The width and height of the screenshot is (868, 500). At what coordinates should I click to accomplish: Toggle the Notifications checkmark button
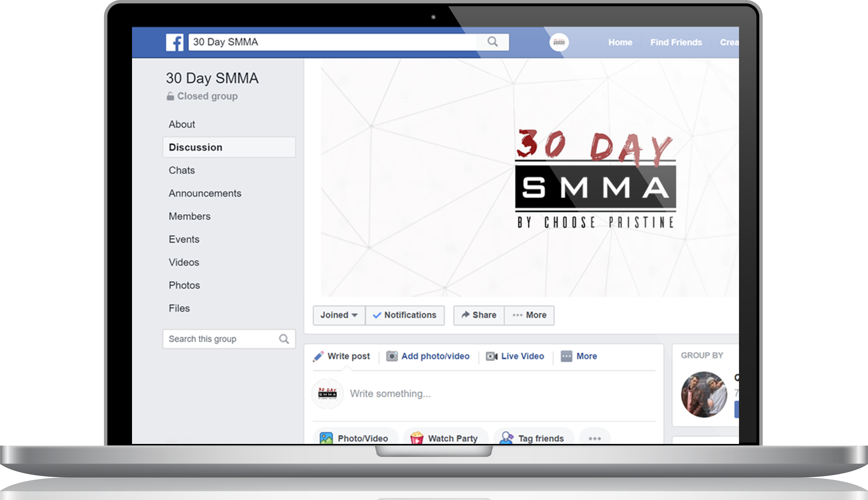click(x=405, y=315)
